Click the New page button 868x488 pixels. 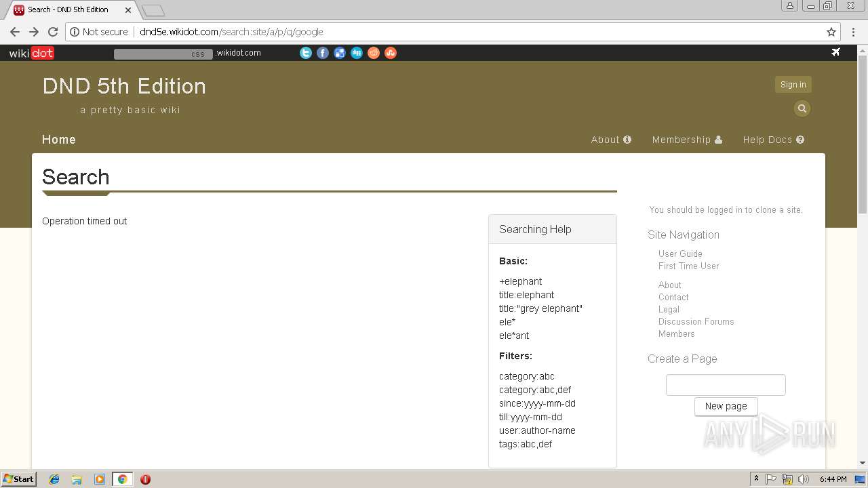pyautogui.click(x=726, y=406)
